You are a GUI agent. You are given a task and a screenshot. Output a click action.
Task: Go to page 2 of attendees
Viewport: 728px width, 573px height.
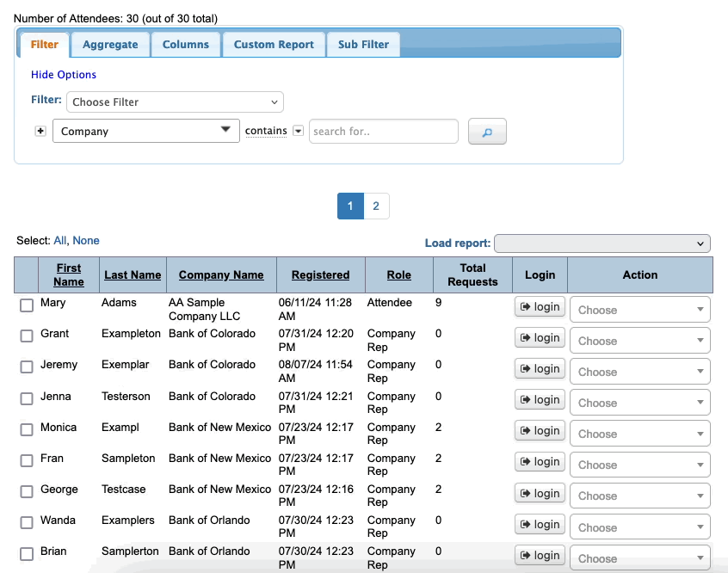click(376, 206)
